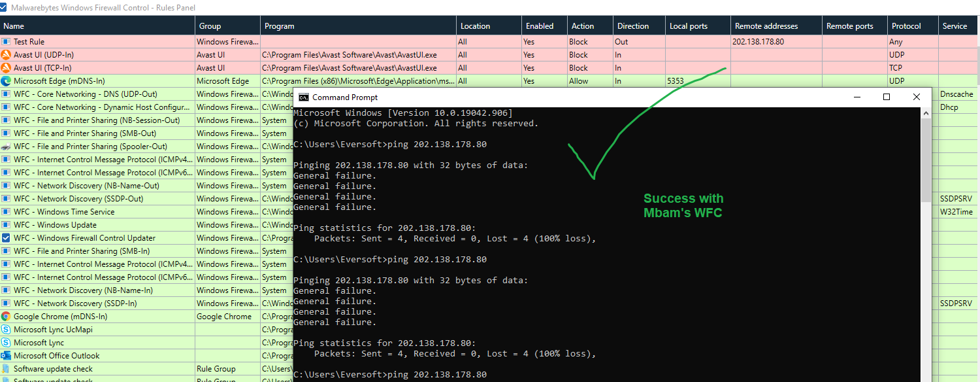Click the Action column header
The image size is (980, 382).
pyautogui.click(x=590, y=26)
